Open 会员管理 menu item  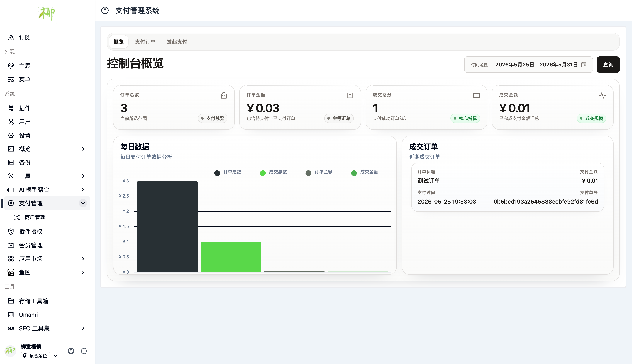[x=47, y=245]
